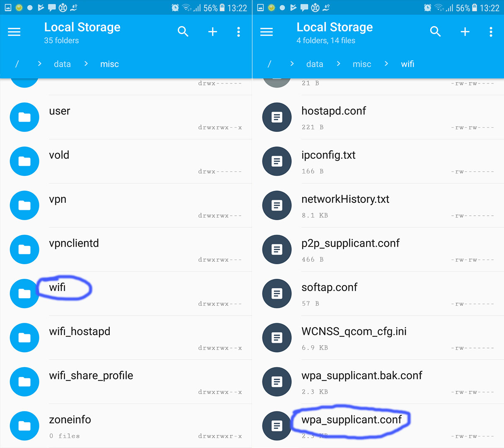Open softap.conf file name
Viewport: 504px width, 448px height.
click(330, 287)
